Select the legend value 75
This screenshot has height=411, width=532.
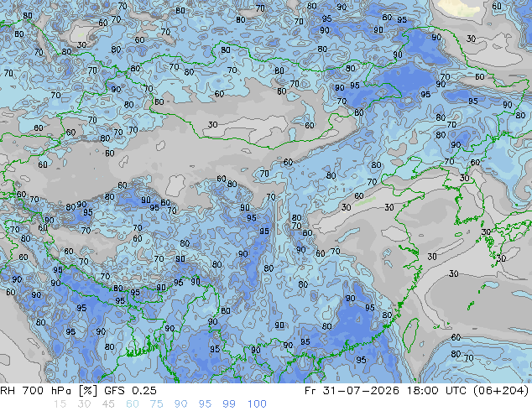pyautogui.click(x=156, y=404)
